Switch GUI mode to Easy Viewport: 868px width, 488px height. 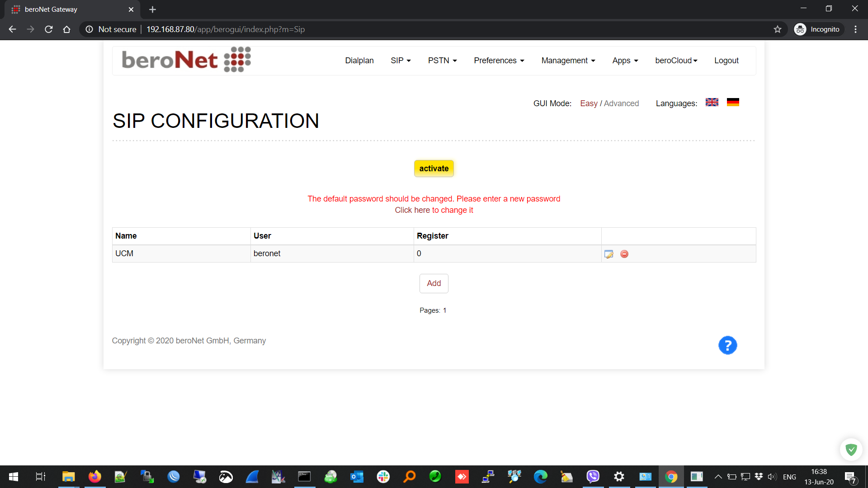pos(589,103)
